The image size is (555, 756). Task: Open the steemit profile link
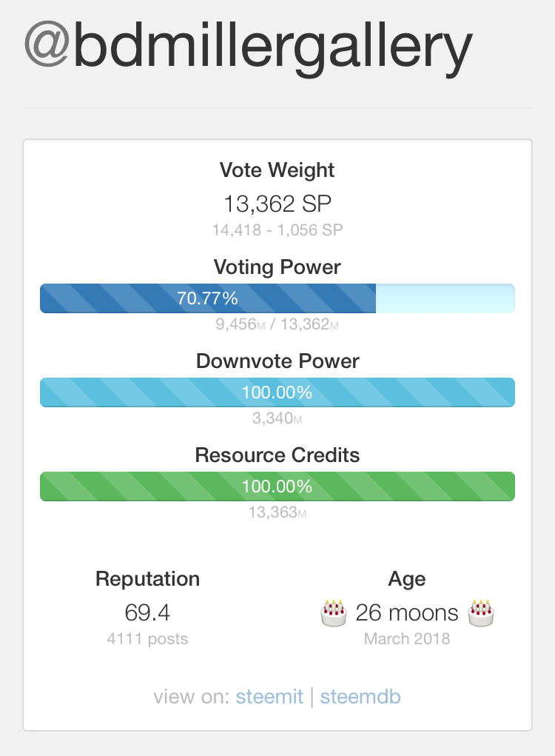[x=269, y=697]
